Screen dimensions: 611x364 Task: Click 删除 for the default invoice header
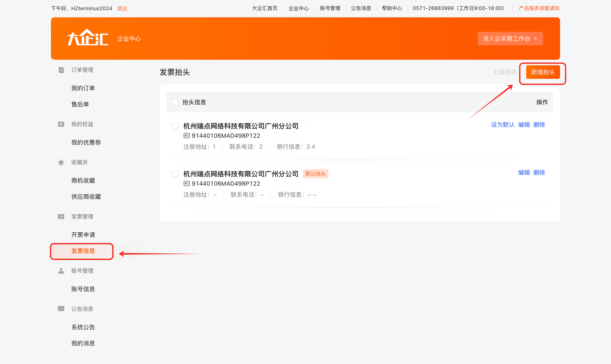point(539,173)
